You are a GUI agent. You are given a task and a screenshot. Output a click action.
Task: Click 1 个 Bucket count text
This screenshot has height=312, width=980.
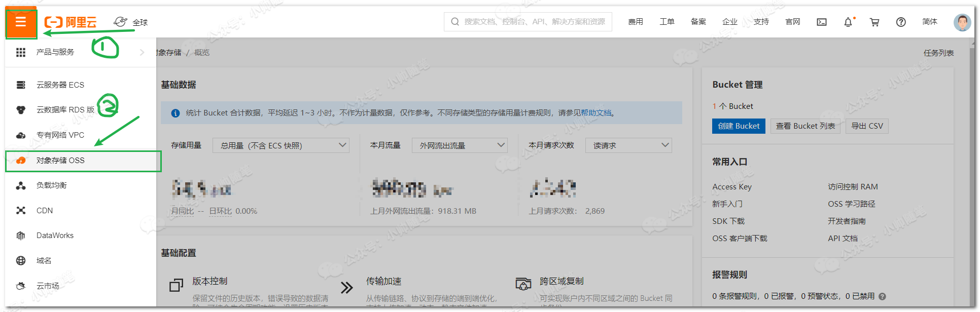pyautogui.click(x=732, y=106)
